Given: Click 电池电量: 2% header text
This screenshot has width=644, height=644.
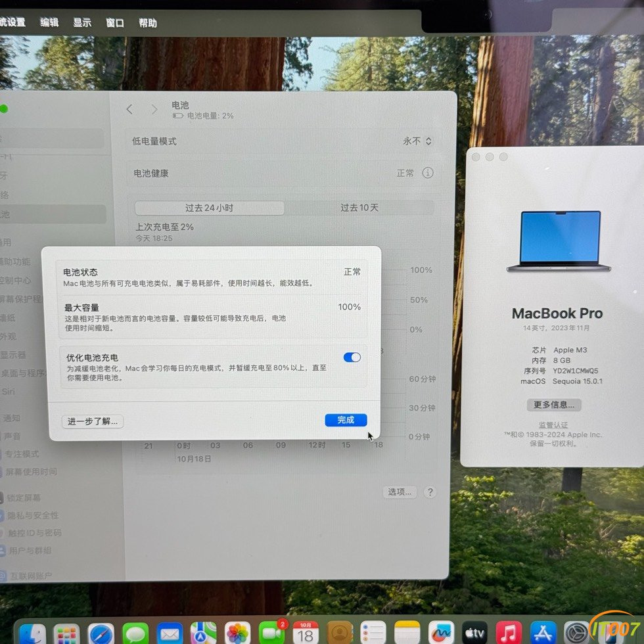Looking at the screenshot, I should 210,116.
